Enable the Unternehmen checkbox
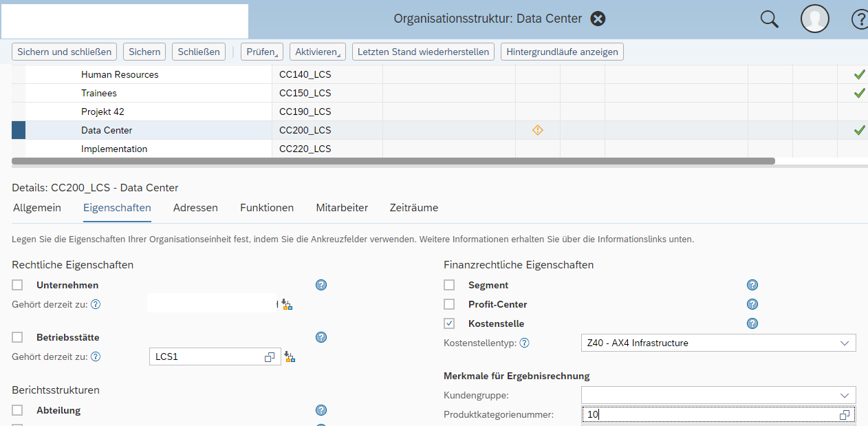The height and width of the screenshot is (426, 868). 17,285
